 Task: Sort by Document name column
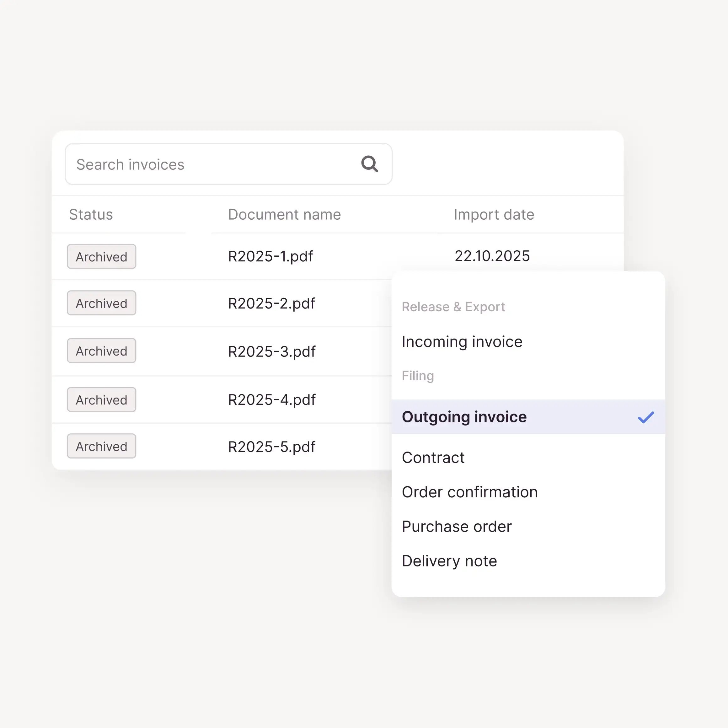coord(284,214)
